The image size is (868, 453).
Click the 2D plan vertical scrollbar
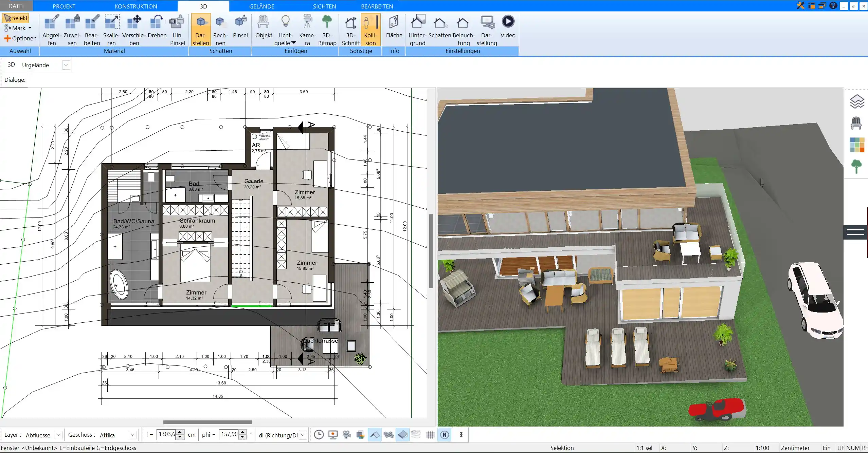[431, 251]
